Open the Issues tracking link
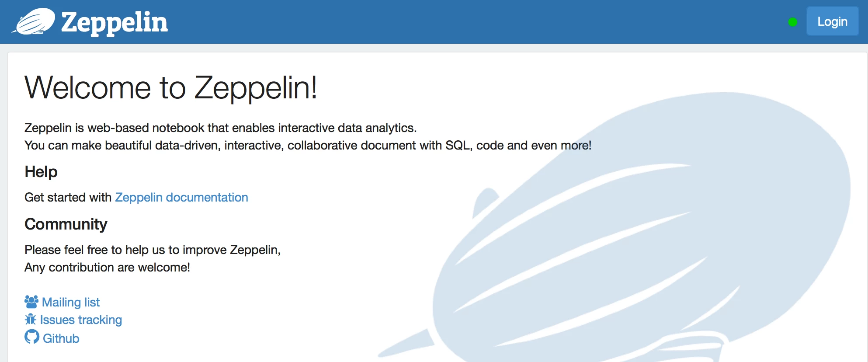 pyautogui.click(x=81, y=320)
